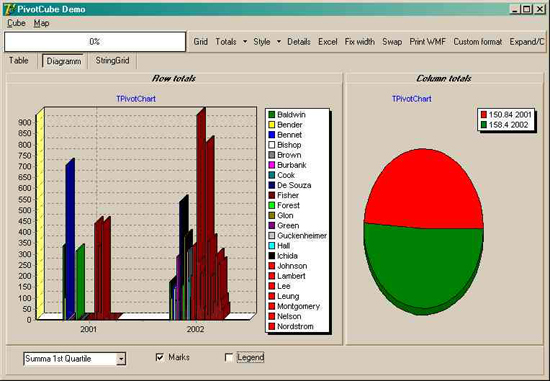Click the Excel export button

click(328, 42)
